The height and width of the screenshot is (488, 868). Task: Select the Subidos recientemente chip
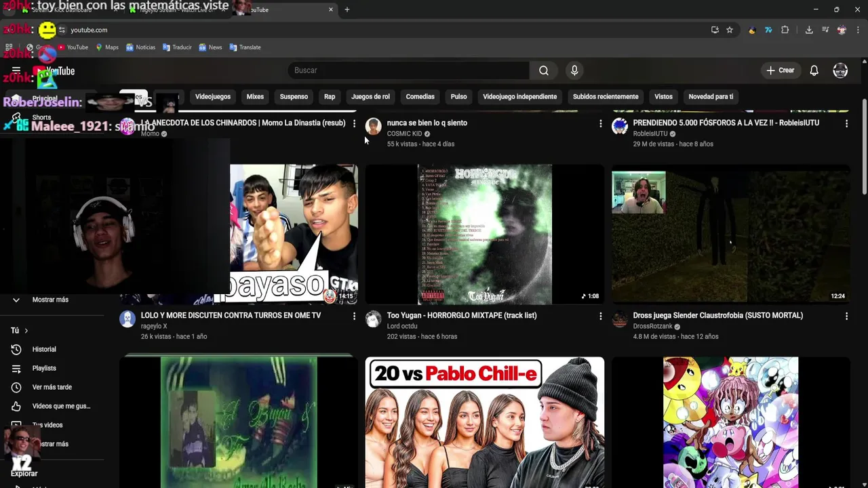coord(606,96)
